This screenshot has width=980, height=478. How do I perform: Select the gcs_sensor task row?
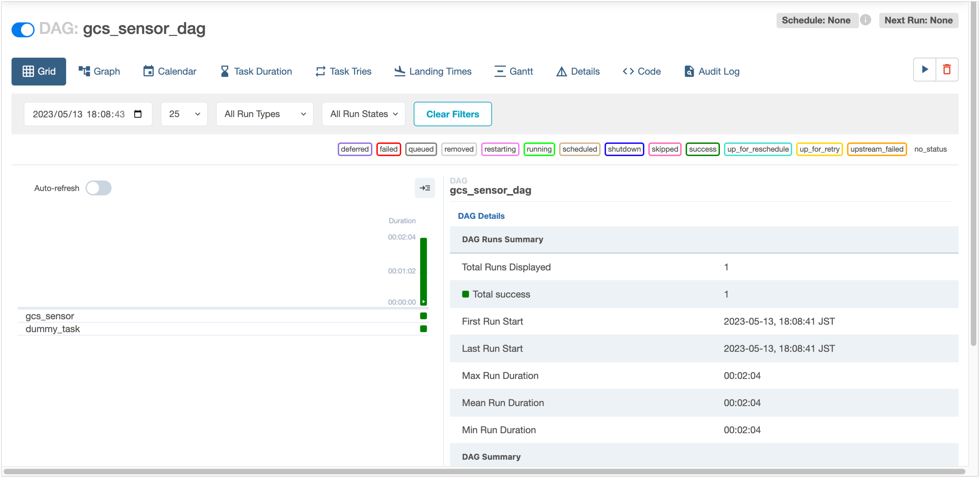coord(223,316)
